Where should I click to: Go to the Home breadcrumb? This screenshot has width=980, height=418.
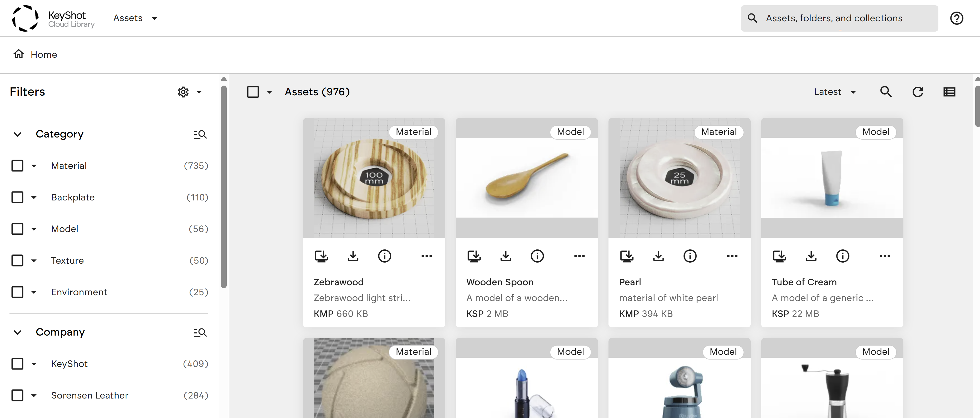pyautogui.click(x=43, y=55)
